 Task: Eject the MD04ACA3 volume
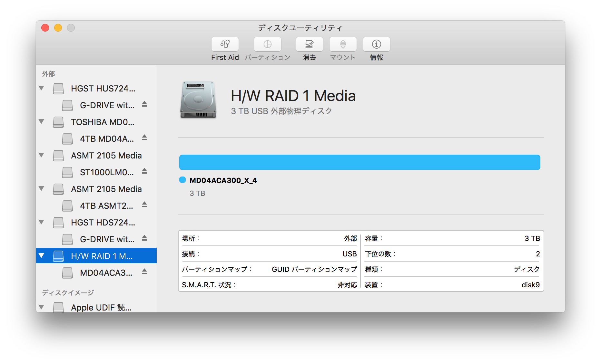(x=144, y=272)
